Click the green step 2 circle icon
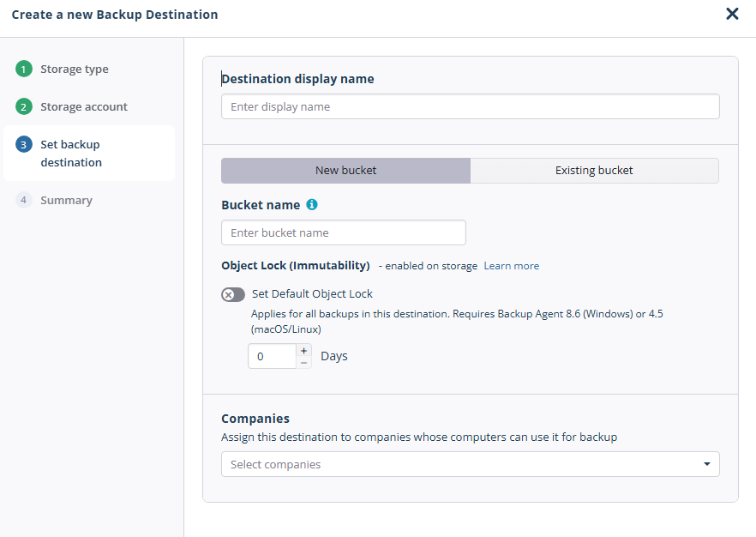Image resolution: width=756 pixels, height=537 pixels. coord(24,106)
